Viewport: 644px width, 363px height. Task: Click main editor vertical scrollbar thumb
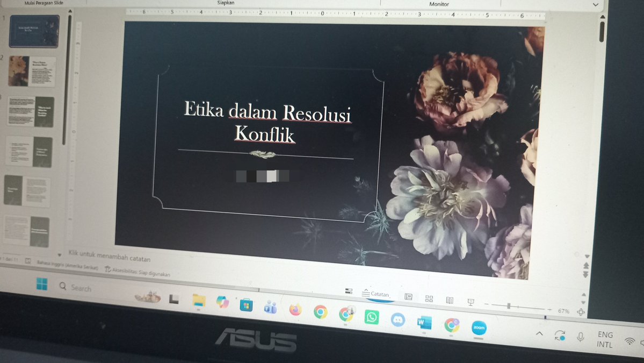click(602, 31)
